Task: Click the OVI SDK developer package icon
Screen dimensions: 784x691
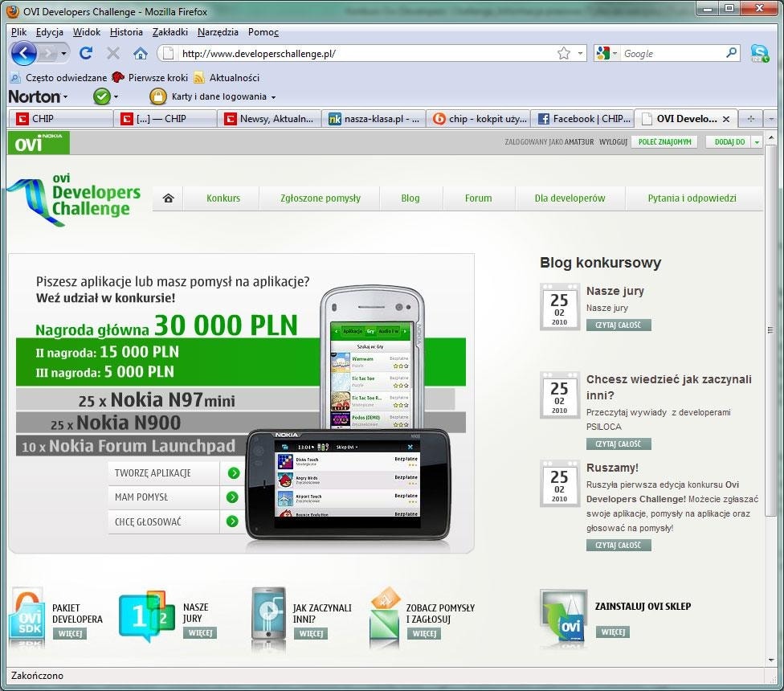Action: coord(27,619)
